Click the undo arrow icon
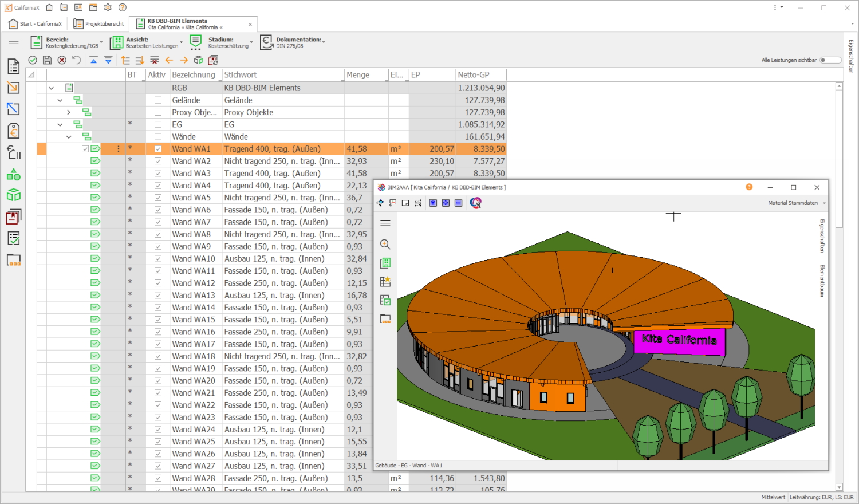This screenshot has width=859, height=504. [77, 60]
